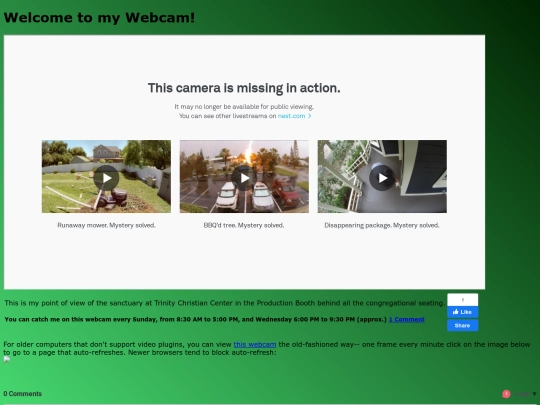This screenshot has height=405, width=540.
Task: Click the Facebook Like button
Action: (x=463, y=312)
